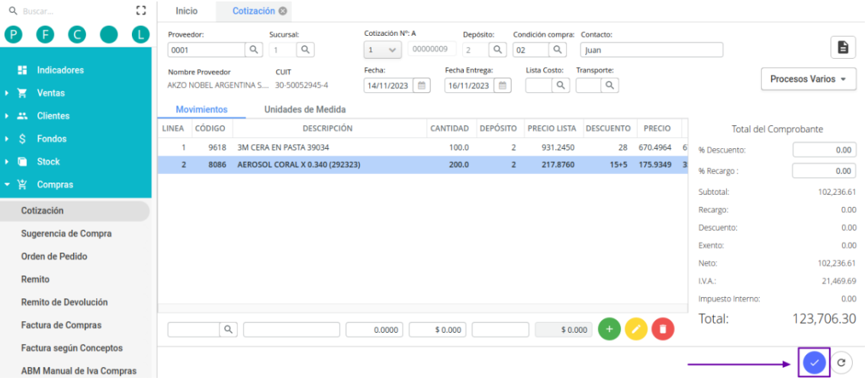Image resolution: width=868 pixels, height=384 pixels.
Task: Confirm with the blue checkmark button
Action: click(814, 363)
